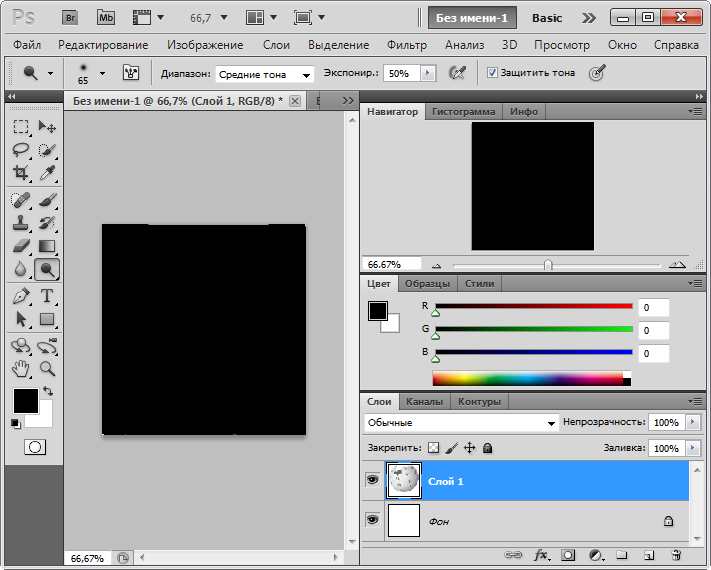Select the Gradient tool

pyautogui.click(x=47, y=246)
